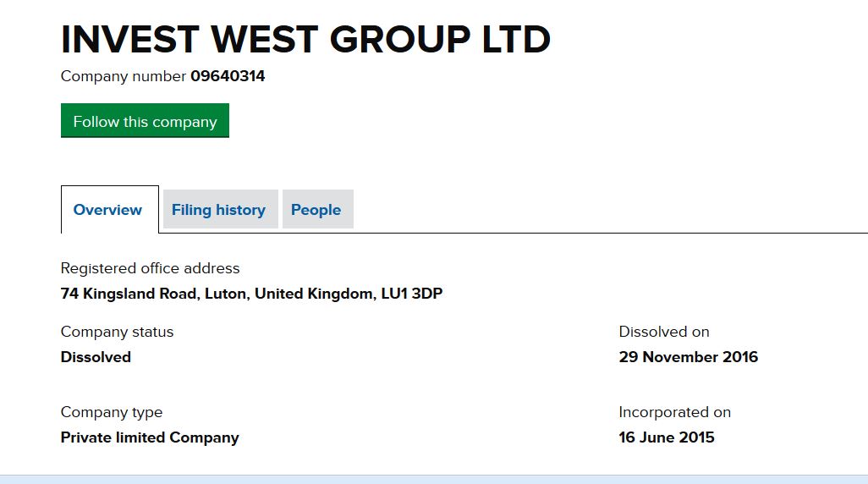This screenshot has width=868, height=484.
Task: Click the date 16 June 2015
Action: click(x=666, y=437)
